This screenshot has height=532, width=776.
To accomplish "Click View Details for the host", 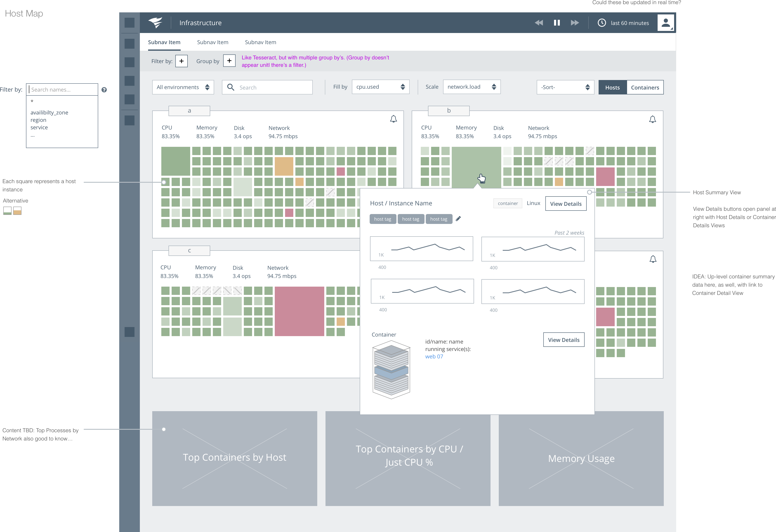I will coord(566,204).
